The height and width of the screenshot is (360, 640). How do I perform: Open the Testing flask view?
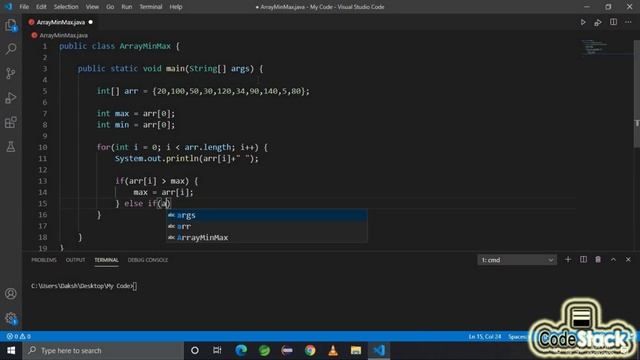(11, 147)
